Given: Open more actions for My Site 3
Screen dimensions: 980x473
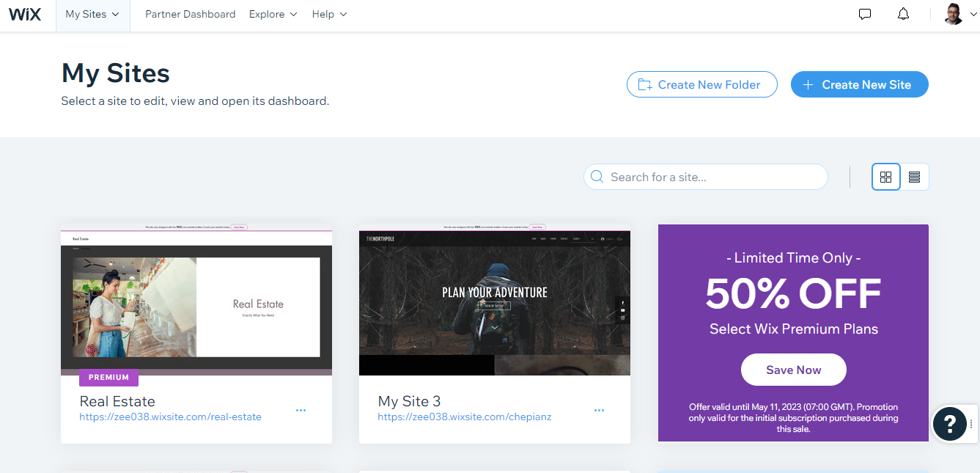Looking at the screenshot, I should pyautogui.click(x=599, y=410).
